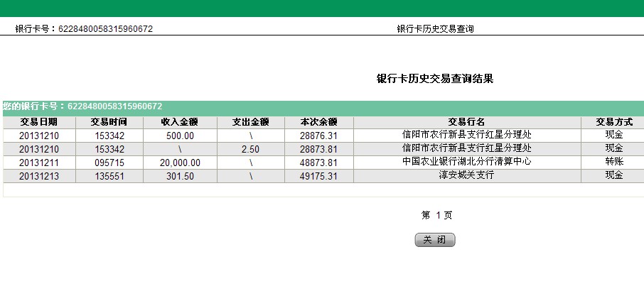Click the 支出金额 column header
644x286 pixels.
click(250, 122)
